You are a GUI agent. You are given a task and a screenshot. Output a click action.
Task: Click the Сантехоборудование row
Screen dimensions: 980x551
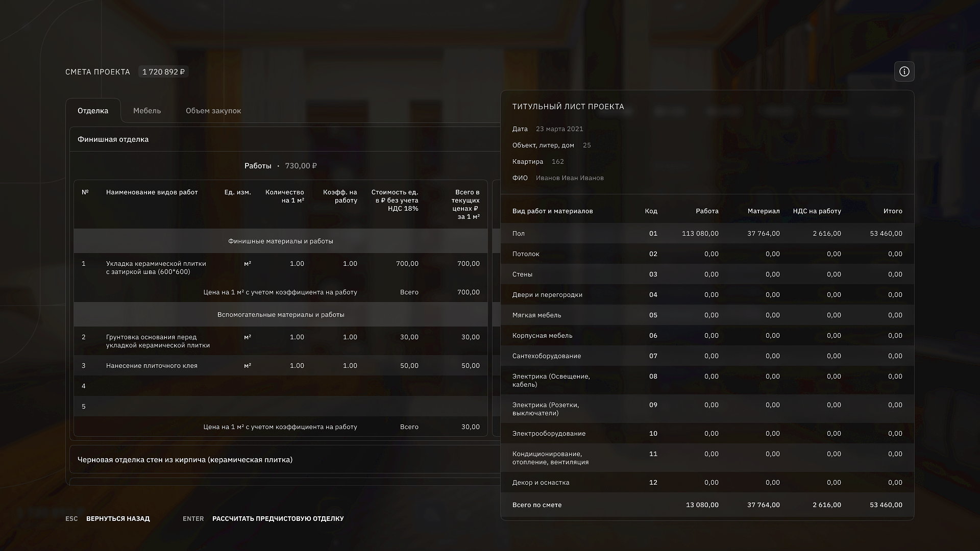click(707, 356)
